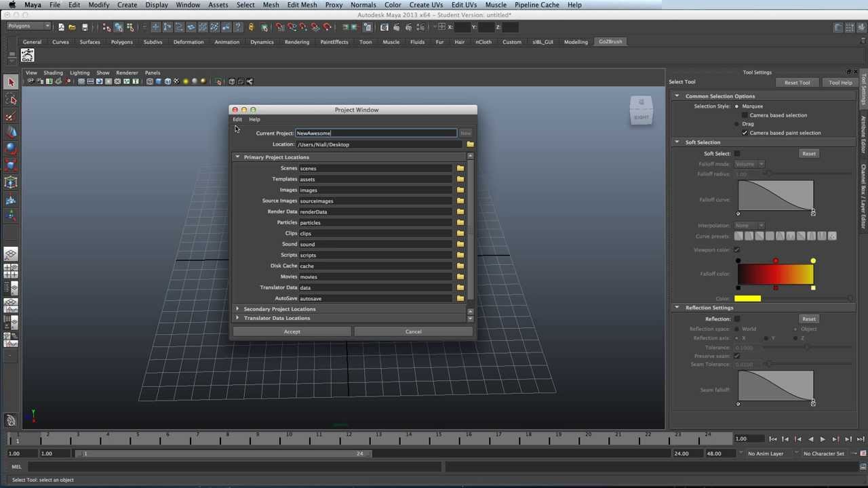Open the Polygons menu set dropdown

(28, 26)
